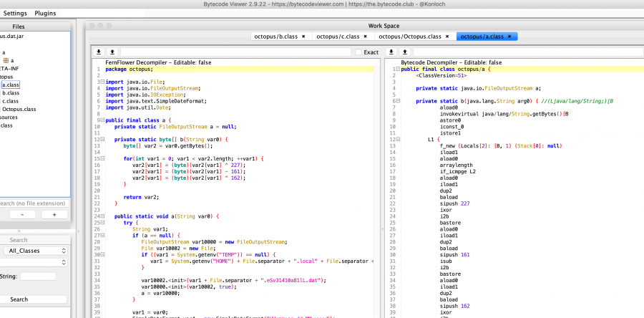Click the String input field
Screen dimensions: 644x318
(x=38, y=276)
